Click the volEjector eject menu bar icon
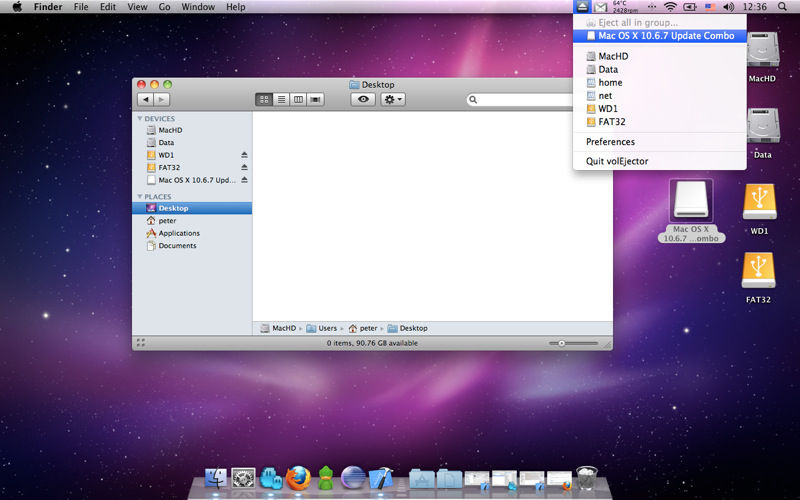This screenshot has width=800, height=500. click(582, 7)
